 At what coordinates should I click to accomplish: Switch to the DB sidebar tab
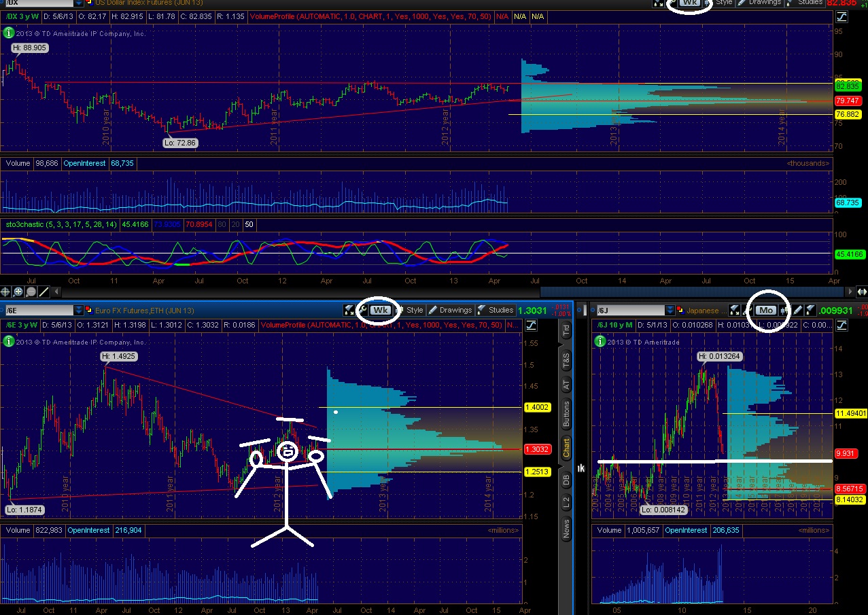tap(566, 478)
